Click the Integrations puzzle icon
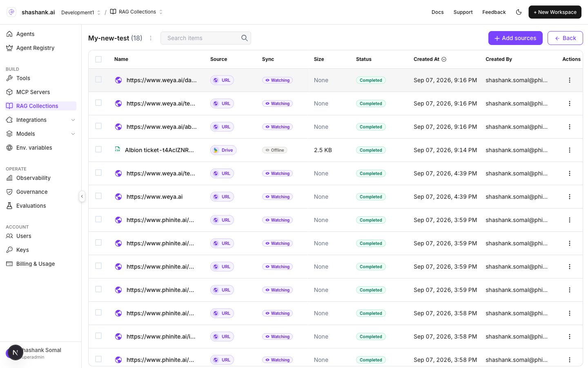588x368 pixels. coord(9,120)
